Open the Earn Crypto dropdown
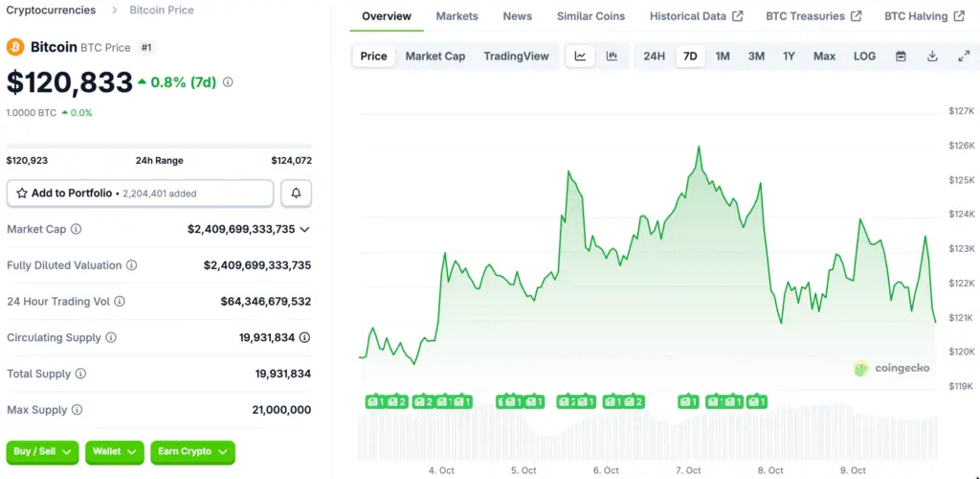This screenshot has width=980, height=479. (x=192, y=451)
